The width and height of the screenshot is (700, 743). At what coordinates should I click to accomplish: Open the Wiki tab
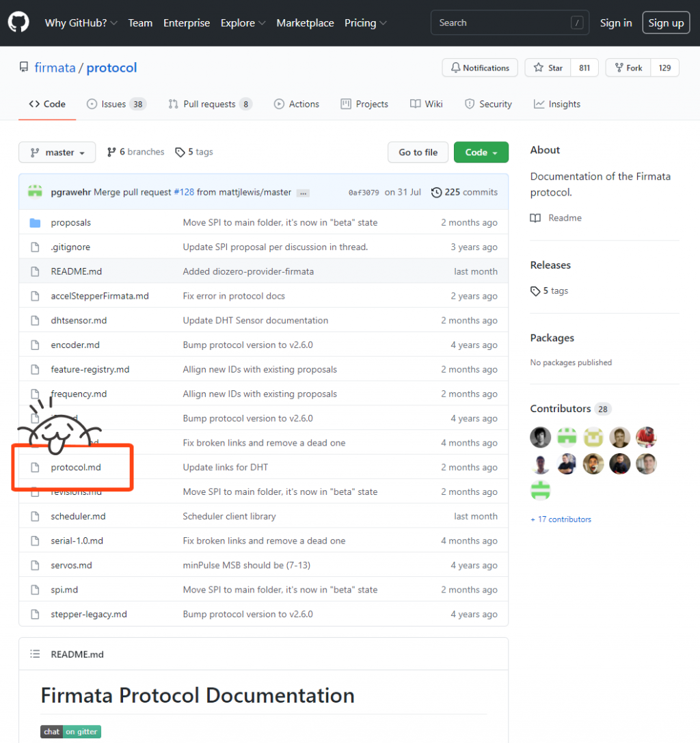pos(426,104)
